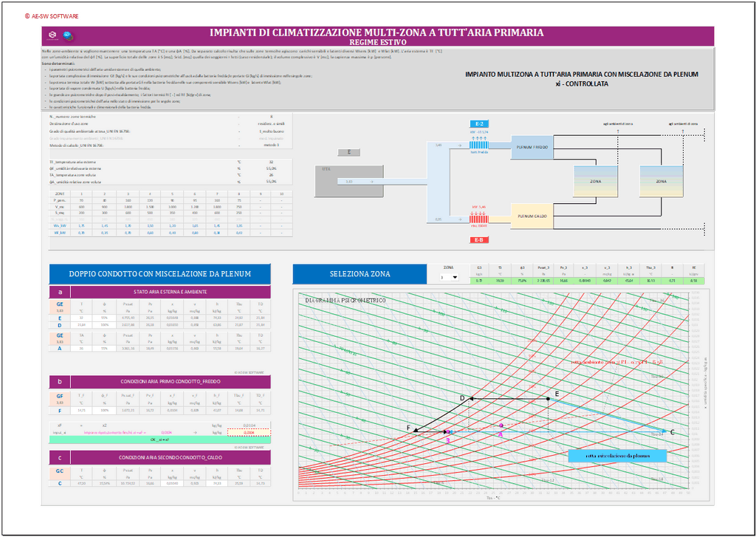Click the green 'OK_xi = xF' status bar
756x537 pixels.
point(160,439)
